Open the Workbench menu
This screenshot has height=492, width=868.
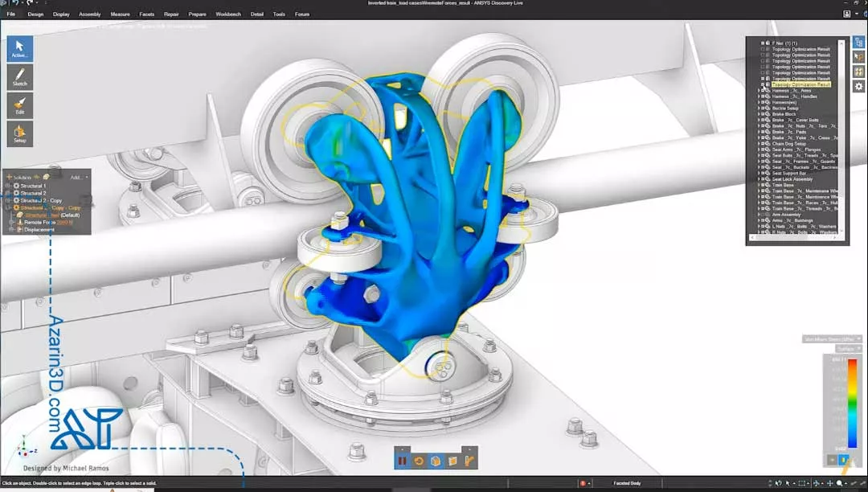[x=228, y=14]
